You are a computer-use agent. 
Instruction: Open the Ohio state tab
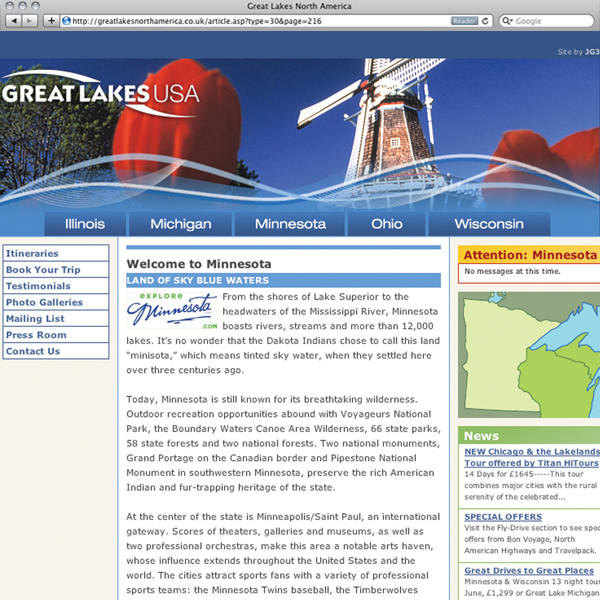[386, 224]
